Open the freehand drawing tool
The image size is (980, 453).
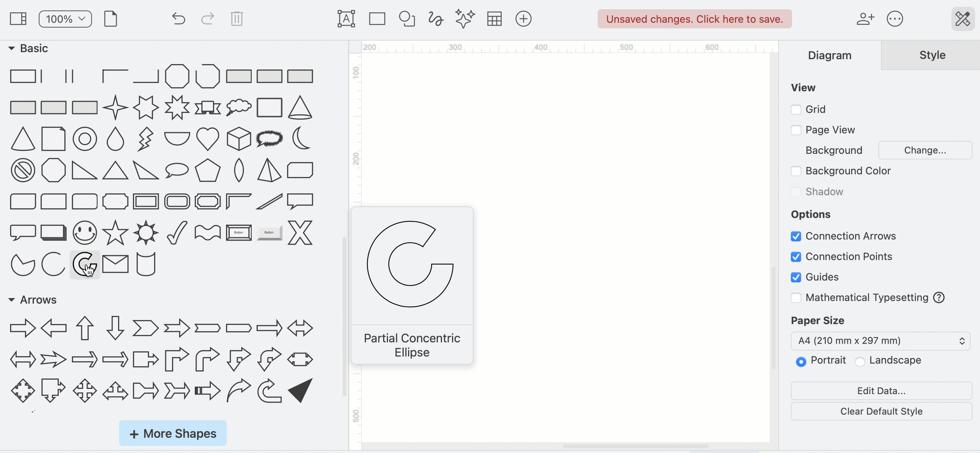point(435,19)
